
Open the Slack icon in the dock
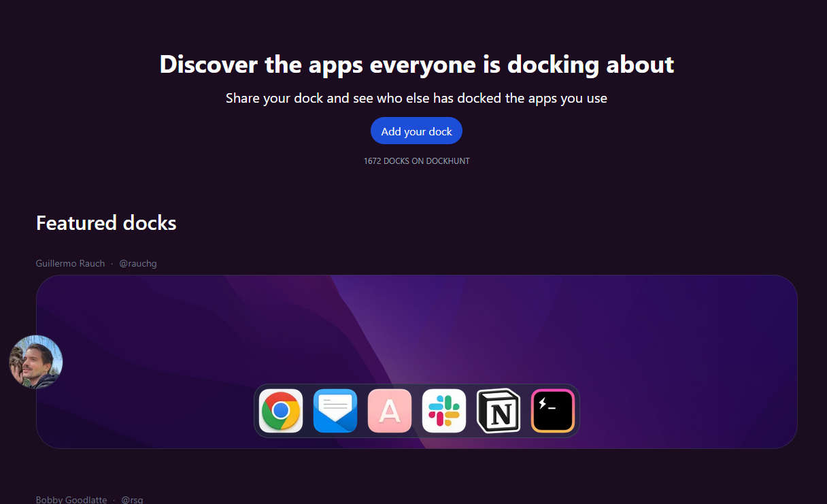coord(444,411)
